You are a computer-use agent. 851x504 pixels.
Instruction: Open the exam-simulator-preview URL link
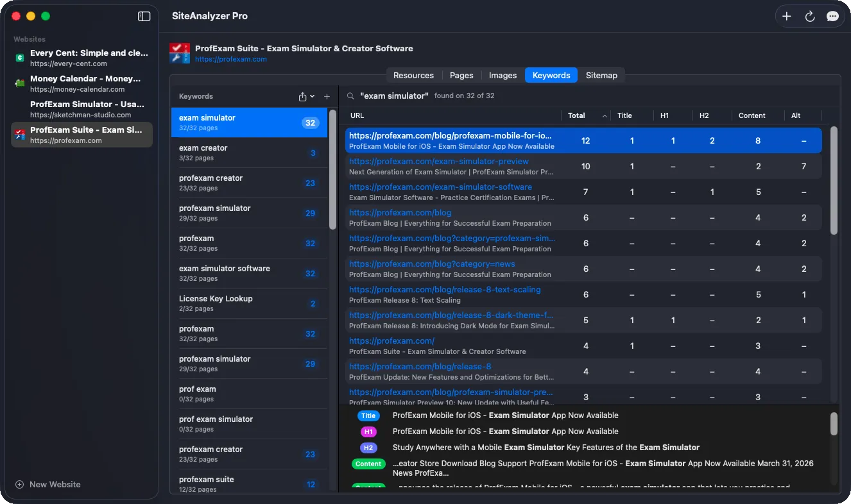tap(439, 161)
